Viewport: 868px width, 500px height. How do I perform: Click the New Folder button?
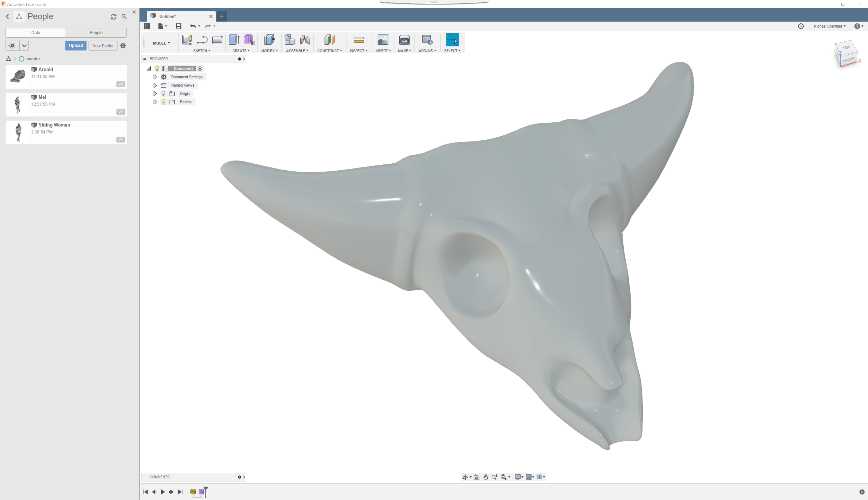[x=103, y=46]
